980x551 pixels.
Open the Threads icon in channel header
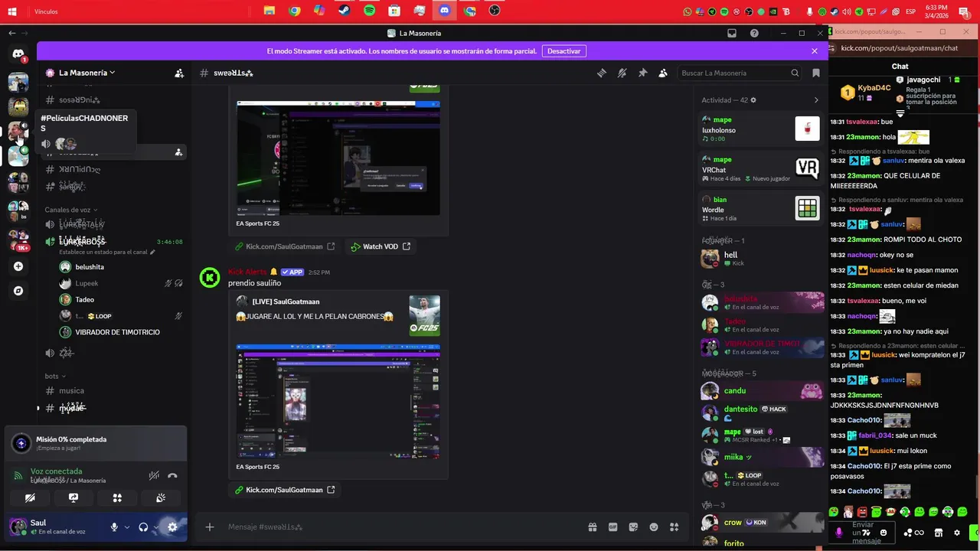click(x=602, y=73)
